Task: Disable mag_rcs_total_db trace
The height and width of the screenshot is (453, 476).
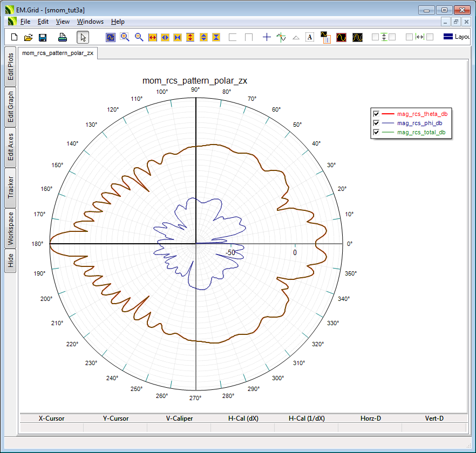Action: [376, 132]
